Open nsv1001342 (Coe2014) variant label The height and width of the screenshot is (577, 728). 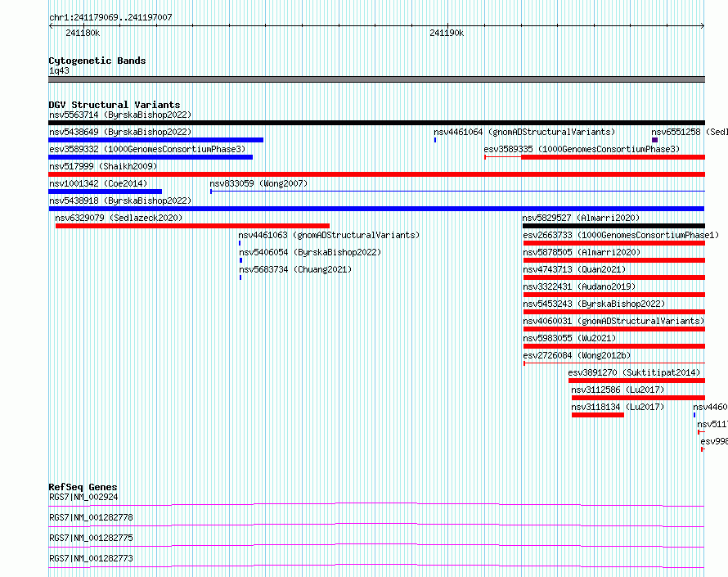click(98, 183)
